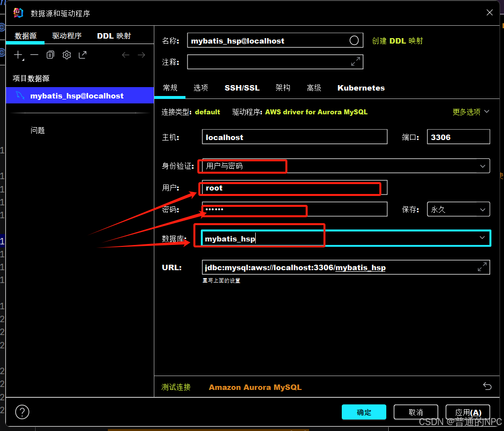504x431 pixels.
Task: Expand the comment field editor
Action: coord(356,61)
